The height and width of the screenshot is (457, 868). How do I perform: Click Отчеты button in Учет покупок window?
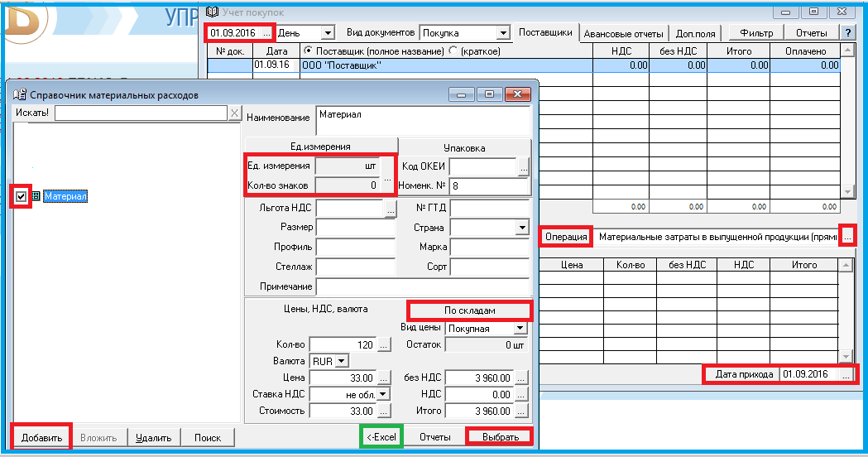point(812,33)
